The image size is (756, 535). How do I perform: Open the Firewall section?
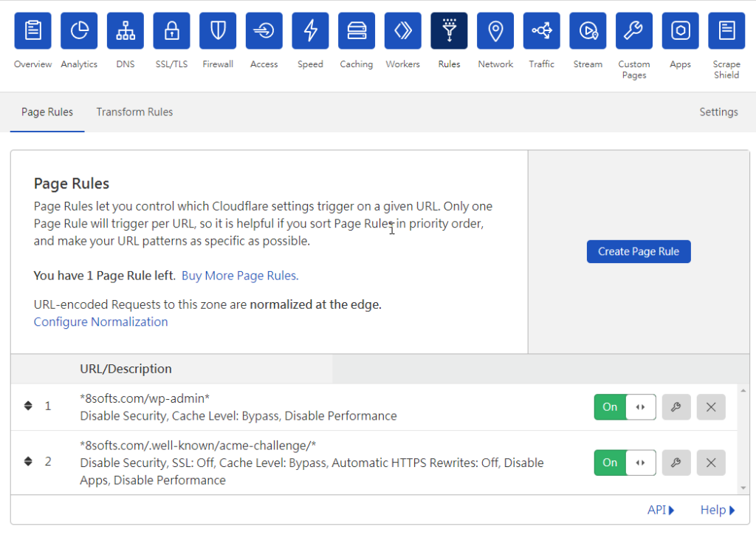point(217,30)
